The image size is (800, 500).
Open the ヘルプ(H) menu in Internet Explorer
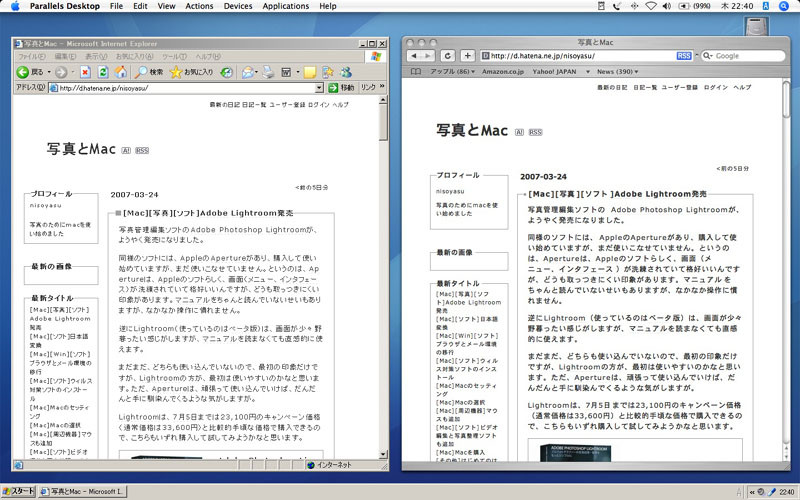[x=208, y=57]
